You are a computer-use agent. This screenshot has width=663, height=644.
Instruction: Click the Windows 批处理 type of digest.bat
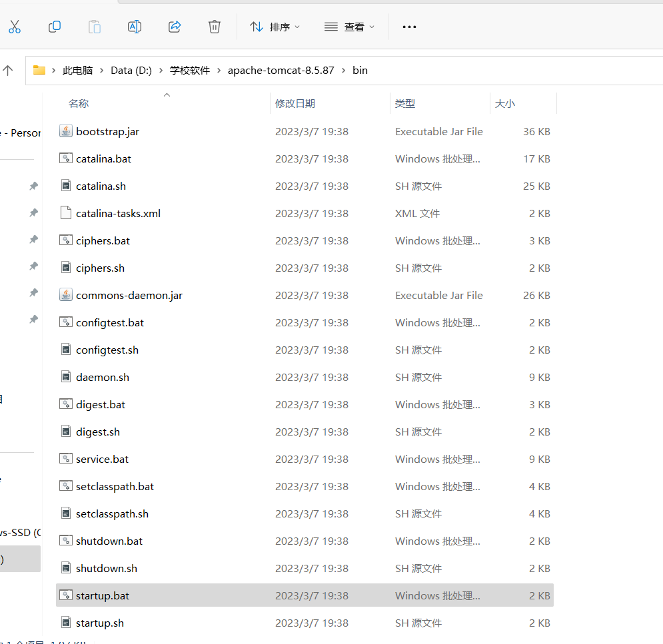[x=438, y=405]
